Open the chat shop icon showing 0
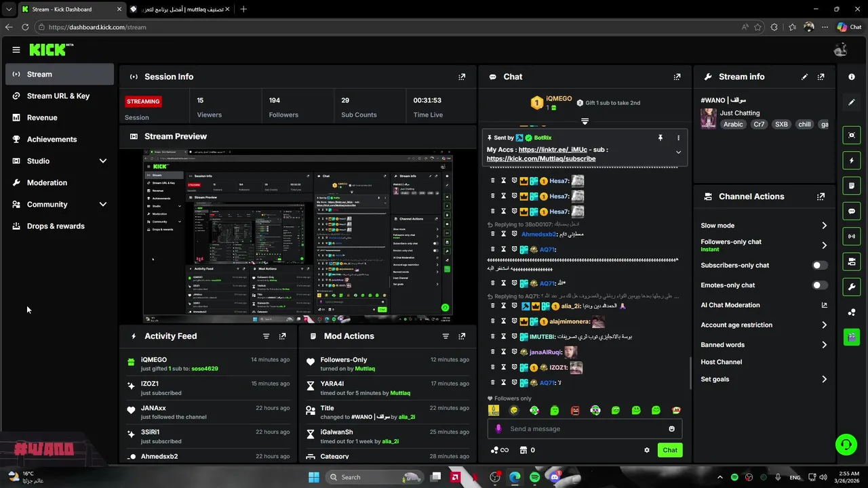The image size is (868, 488). [528, 450]
